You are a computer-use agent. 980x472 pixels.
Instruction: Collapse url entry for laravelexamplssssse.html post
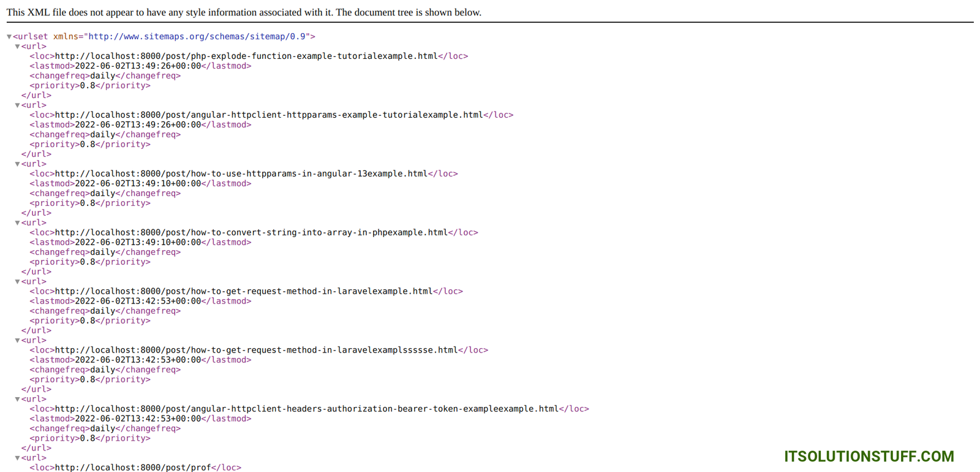(x=18, y=341)
